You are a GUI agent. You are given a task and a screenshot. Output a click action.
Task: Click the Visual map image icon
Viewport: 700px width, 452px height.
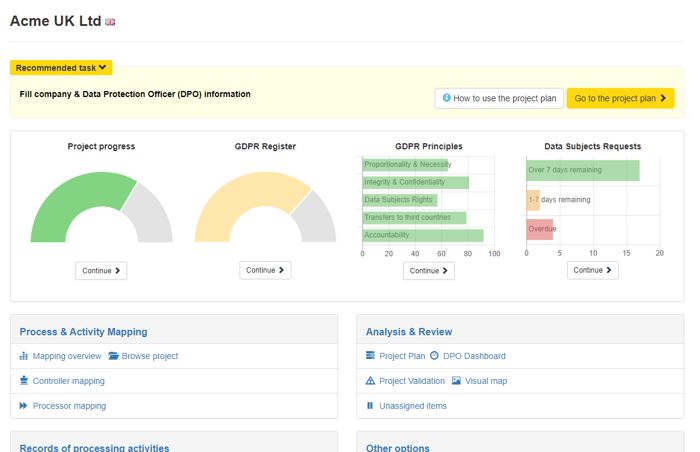(456, 381)
